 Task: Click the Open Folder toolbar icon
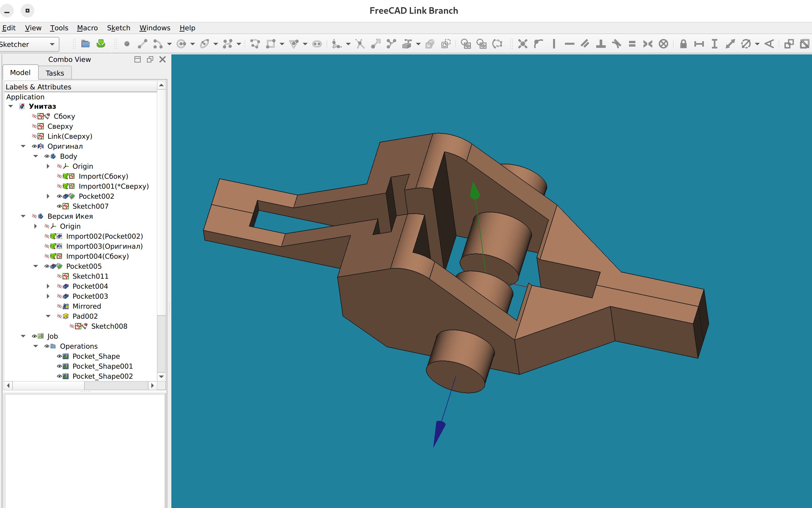tap(85, 44)
